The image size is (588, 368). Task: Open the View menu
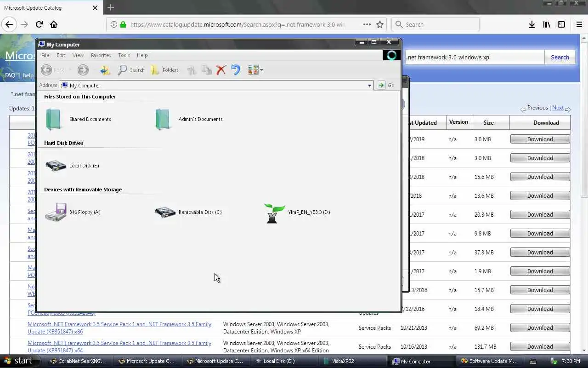(78, 55)
